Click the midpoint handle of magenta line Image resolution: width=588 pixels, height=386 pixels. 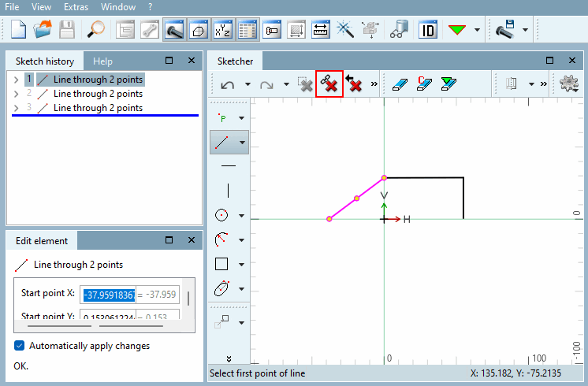pos(356,199)
